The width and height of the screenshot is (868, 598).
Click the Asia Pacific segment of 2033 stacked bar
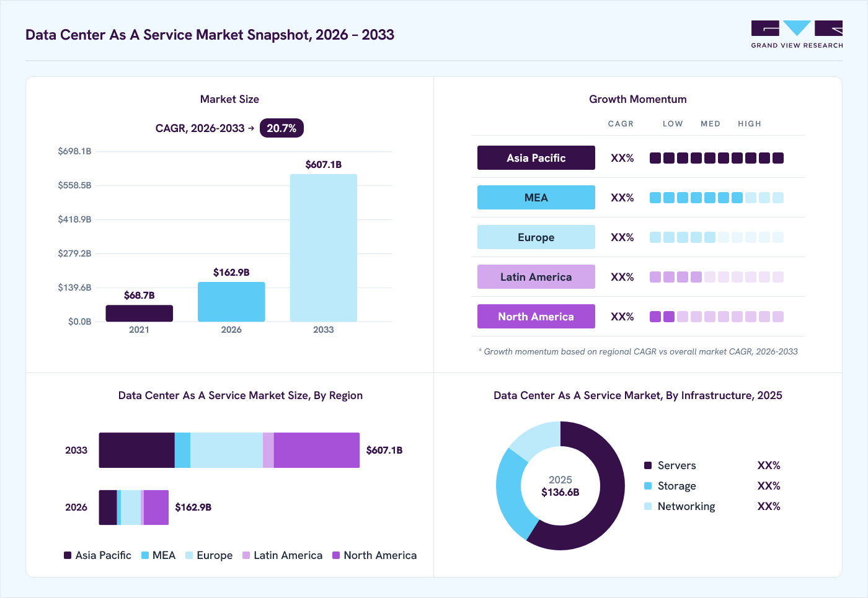[x=137, y=451]
